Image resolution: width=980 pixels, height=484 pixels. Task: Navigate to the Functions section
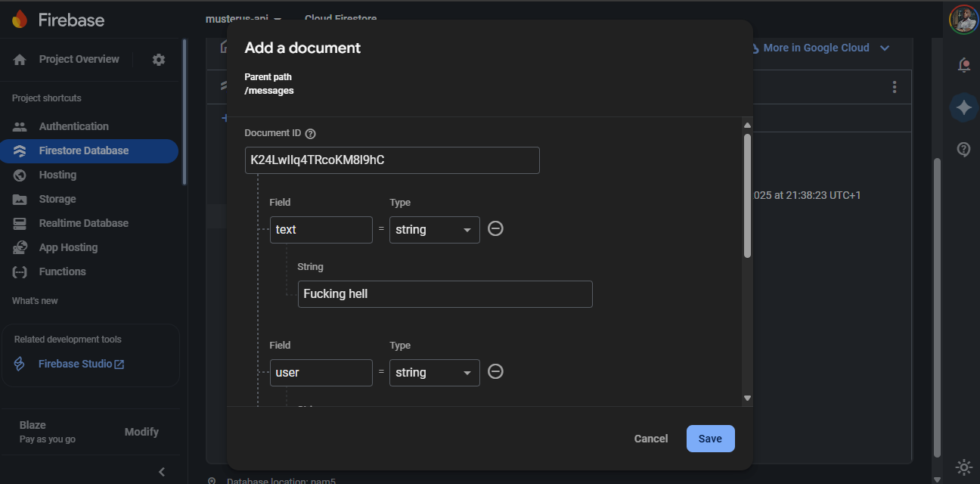61,271
